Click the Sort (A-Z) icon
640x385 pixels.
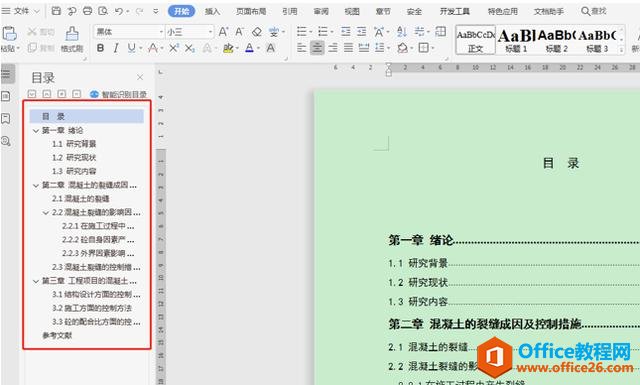(x=402, y=31)
